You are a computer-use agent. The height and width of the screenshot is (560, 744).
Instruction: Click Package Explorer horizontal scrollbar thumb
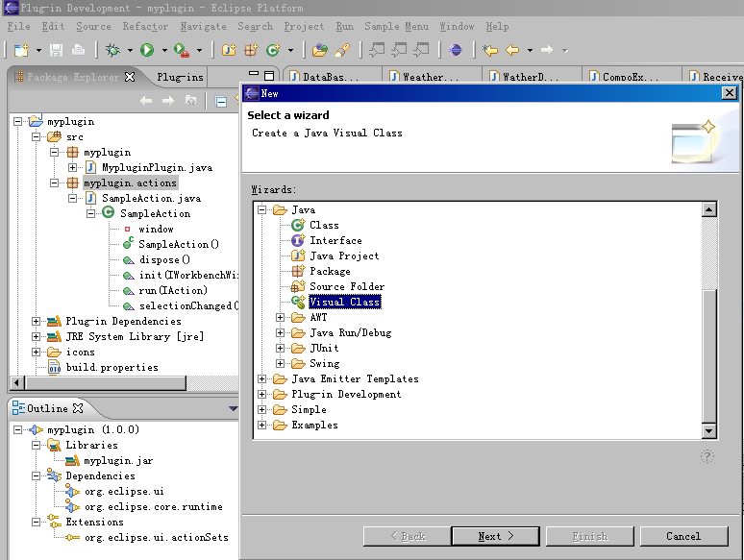coord(106,382)
